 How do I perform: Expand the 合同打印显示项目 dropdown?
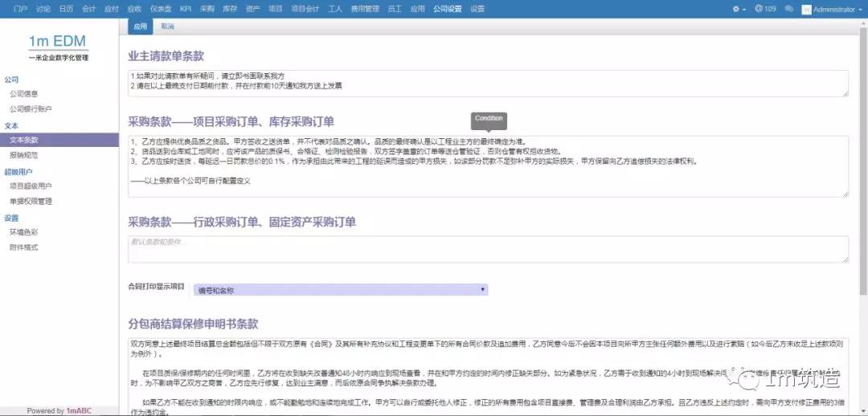[341, 289]
